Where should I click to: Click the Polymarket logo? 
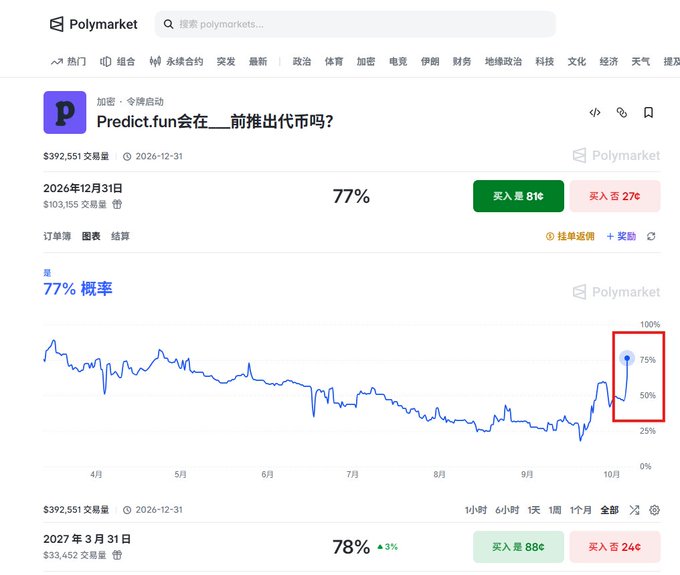[94, 24]
